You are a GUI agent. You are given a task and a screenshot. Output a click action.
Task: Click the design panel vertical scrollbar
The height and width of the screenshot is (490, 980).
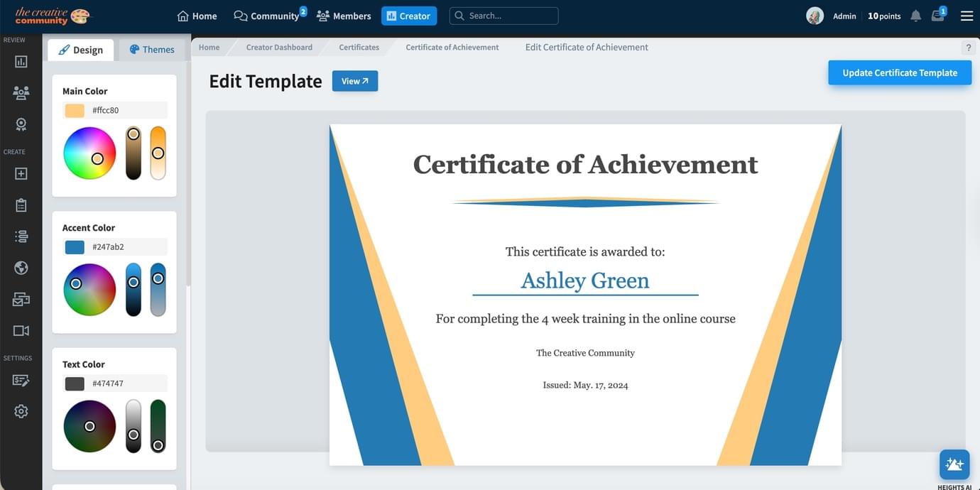pos(188,174)
